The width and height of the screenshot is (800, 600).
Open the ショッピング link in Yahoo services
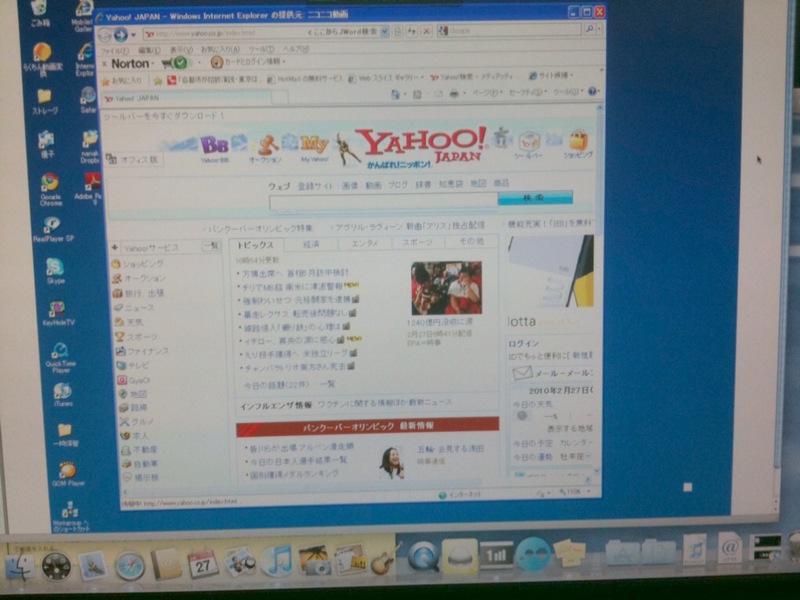[144, 263]
